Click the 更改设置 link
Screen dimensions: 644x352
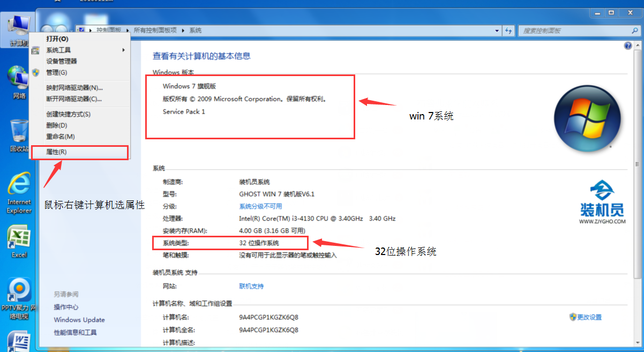point(589,317)
